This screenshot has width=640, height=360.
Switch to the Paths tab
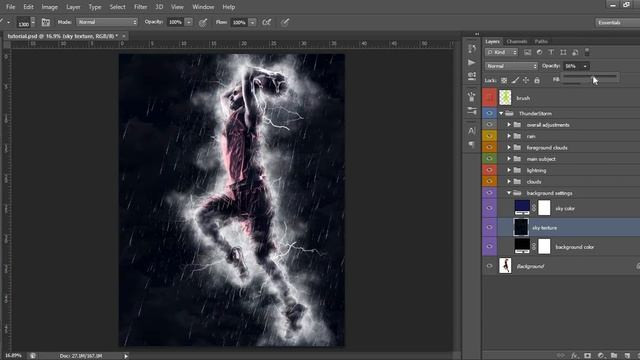click(541, 42)
